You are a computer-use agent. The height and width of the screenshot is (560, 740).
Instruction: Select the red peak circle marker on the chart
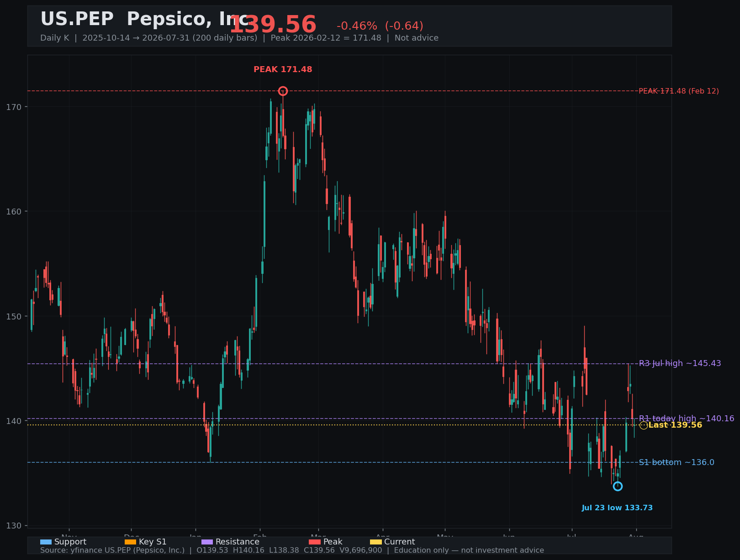(x=283, y=91)
